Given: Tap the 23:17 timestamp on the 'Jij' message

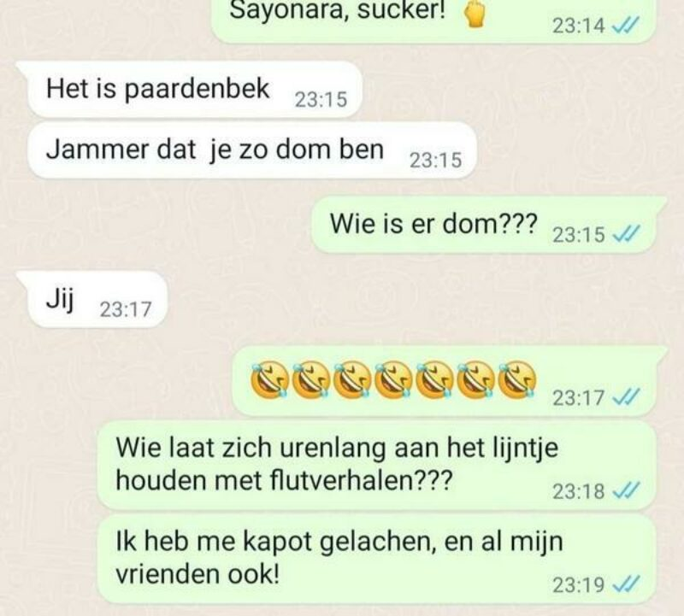Looking at the screenshot, I should pos(126,309).
